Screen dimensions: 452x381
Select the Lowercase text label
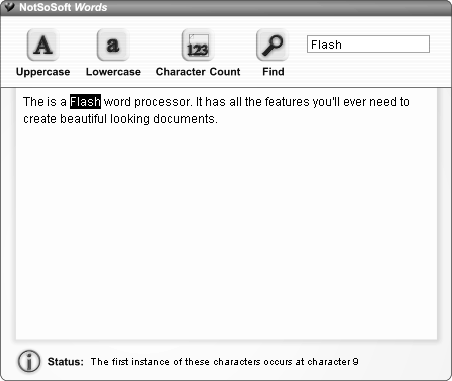113,72
